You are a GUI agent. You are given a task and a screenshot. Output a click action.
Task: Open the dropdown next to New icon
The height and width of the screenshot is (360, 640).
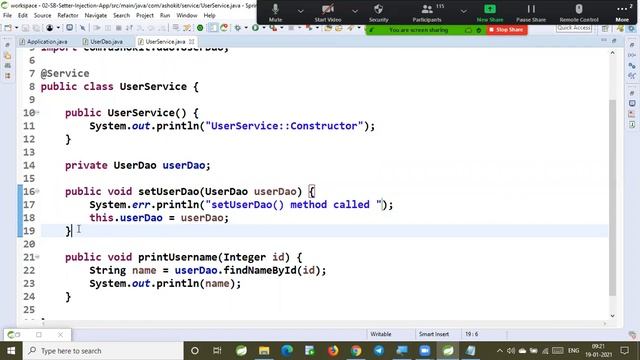click(x=16, y=28)
